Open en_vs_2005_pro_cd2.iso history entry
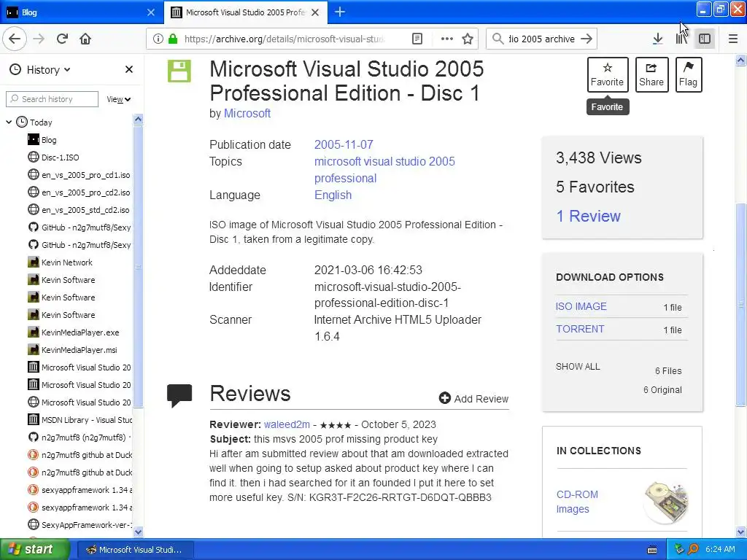Screen dimensions: 747x560 pyautogui.click(x=79, y=192)
